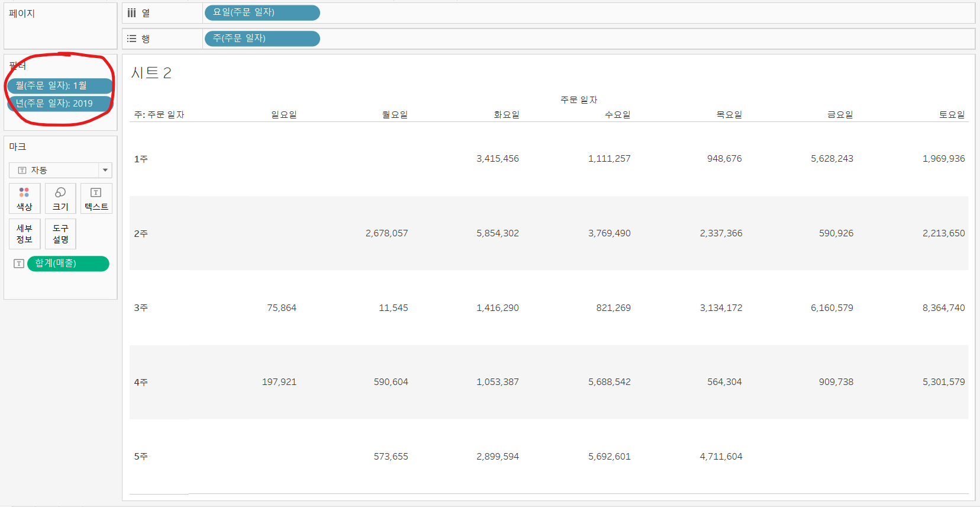Click the 일요일 column header
This screenshot has height=507, width=980.
click(284, 114)
